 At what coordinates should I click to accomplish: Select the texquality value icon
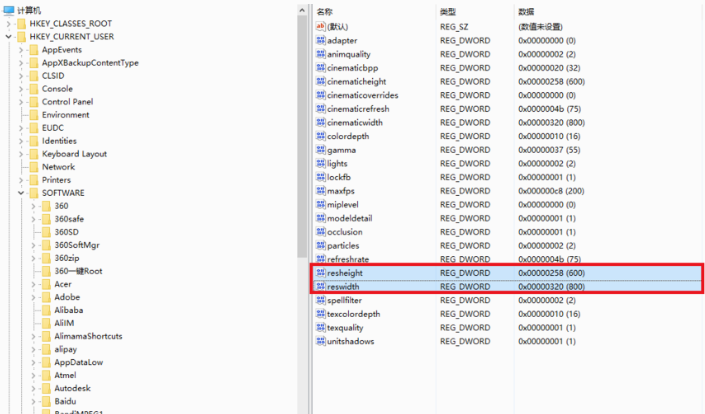pyautogui.click(x=321, y=327)
